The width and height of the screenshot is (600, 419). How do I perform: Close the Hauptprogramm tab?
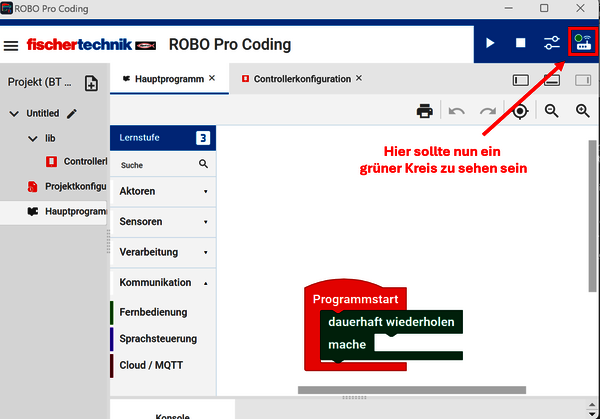(x=212, y=78)
